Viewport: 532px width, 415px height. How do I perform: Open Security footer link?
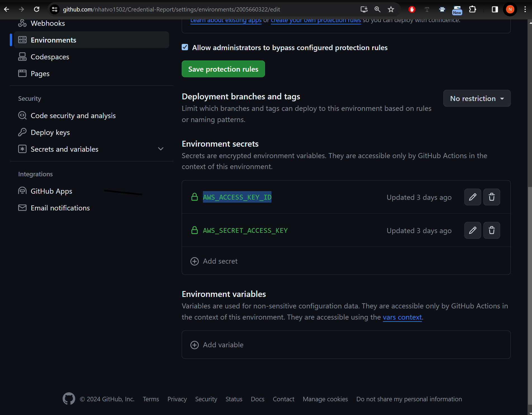point(206,399)
